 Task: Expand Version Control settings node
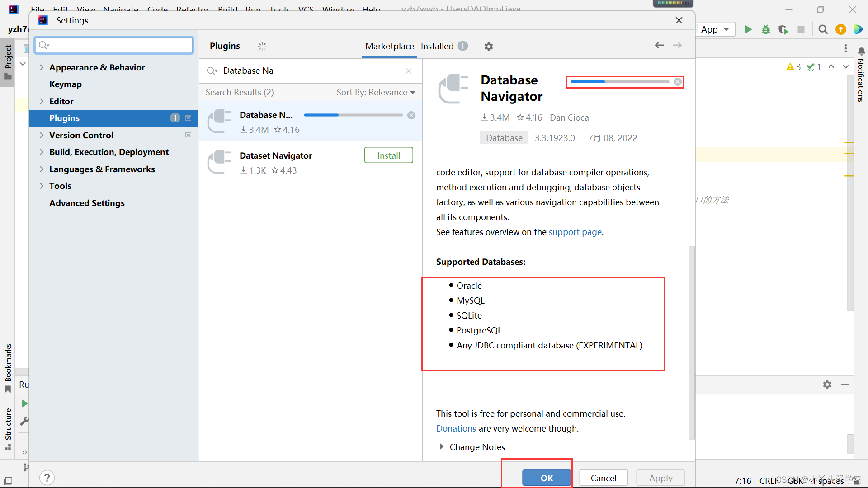42,135
